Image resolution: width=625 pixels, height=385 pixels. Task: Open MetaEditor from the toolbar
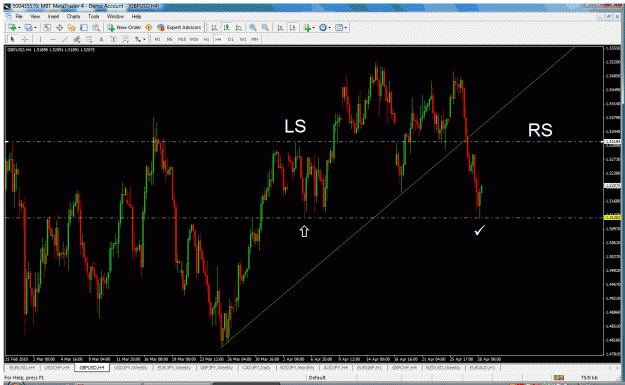tap(149, 27)
